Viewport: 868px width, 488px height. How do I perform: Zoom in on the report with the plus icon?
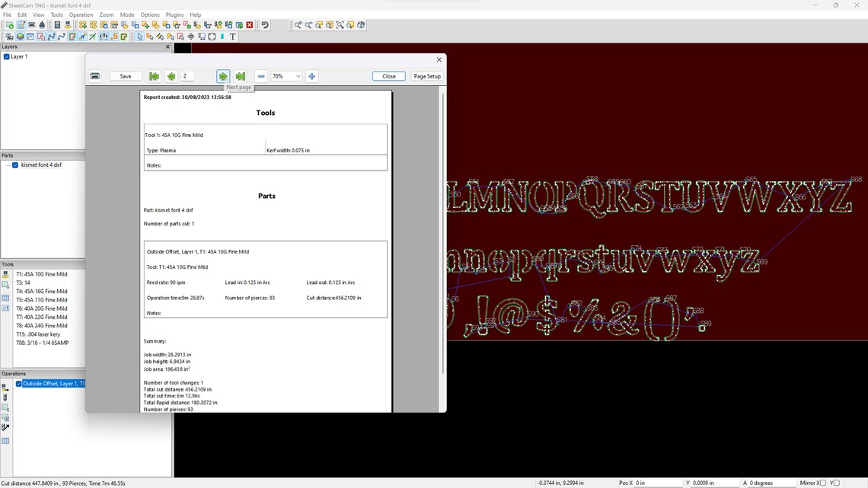(x=311, y=75)
